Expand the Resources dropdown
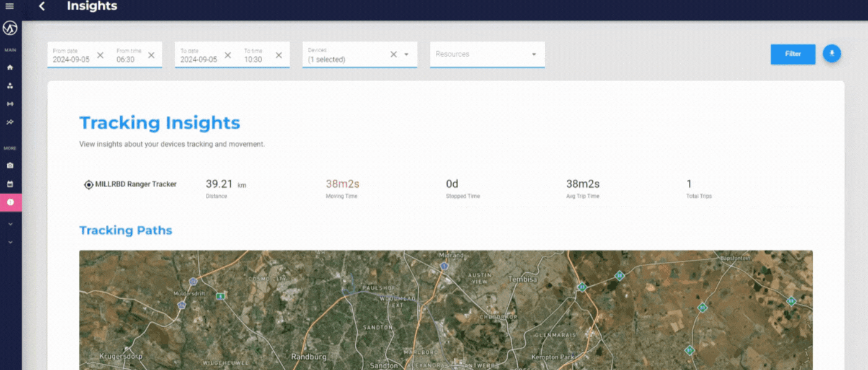868x370 pixels. (534, 55)
